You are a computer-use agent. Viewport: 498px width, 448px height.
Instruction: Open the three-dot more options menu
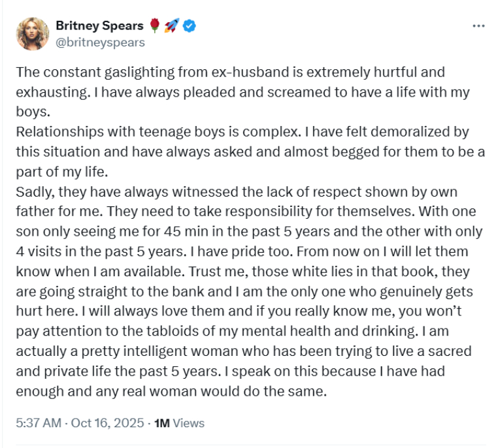tap(478, 26)
